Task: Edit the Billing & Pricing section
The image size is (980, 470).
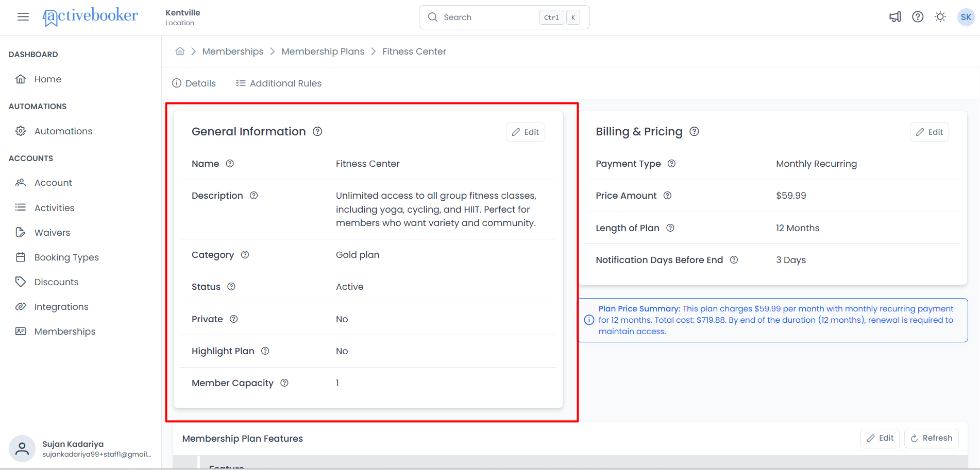Action: tap(930, 132)
